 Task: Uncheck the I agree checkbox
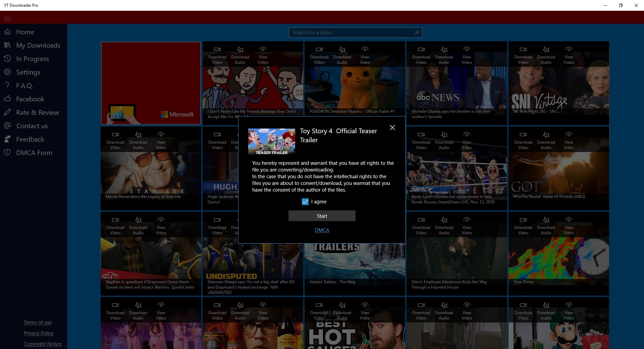(305, 202)
